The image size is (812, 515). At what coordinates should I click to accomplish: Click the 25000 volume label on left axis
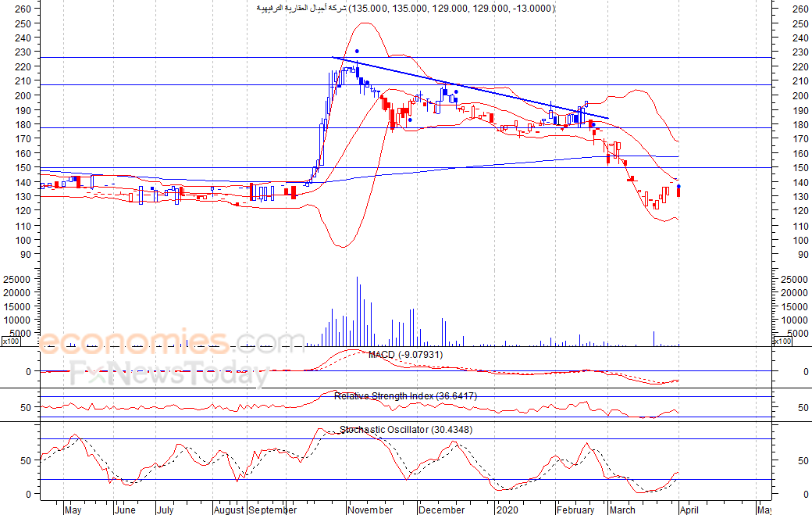click(16, 279)
